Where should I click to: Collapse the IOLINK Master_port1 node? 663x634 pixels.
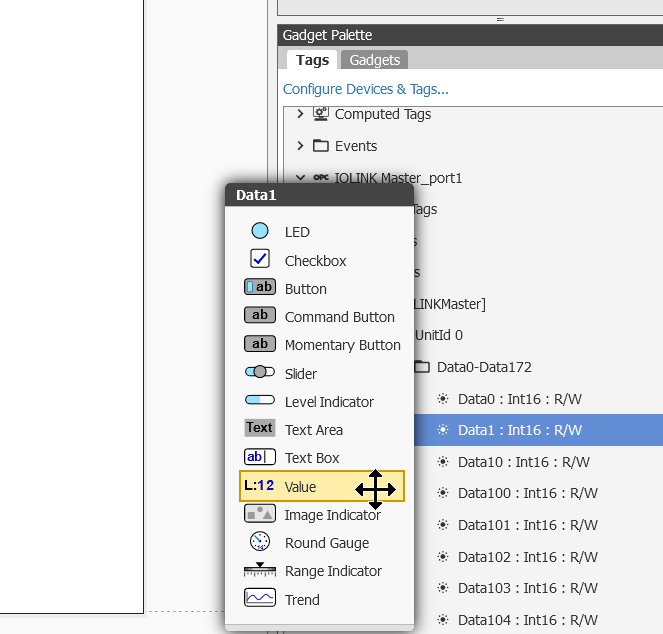point(300,178)
